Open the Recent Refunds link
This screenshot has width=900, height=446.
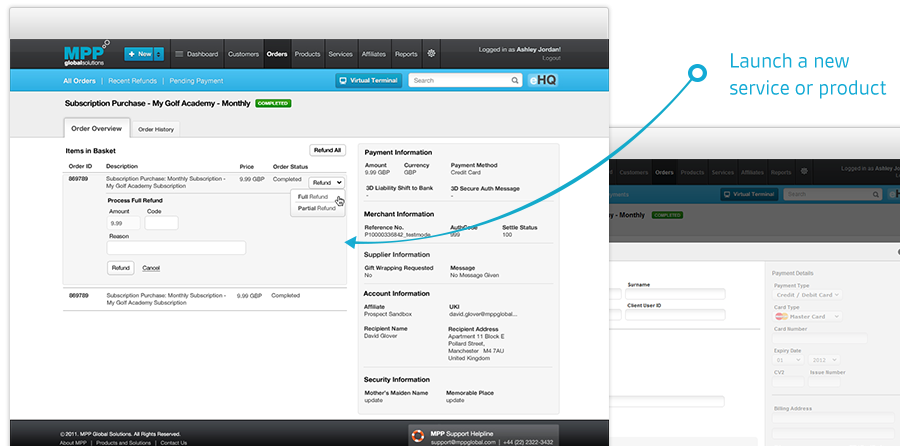coord(131,80)
